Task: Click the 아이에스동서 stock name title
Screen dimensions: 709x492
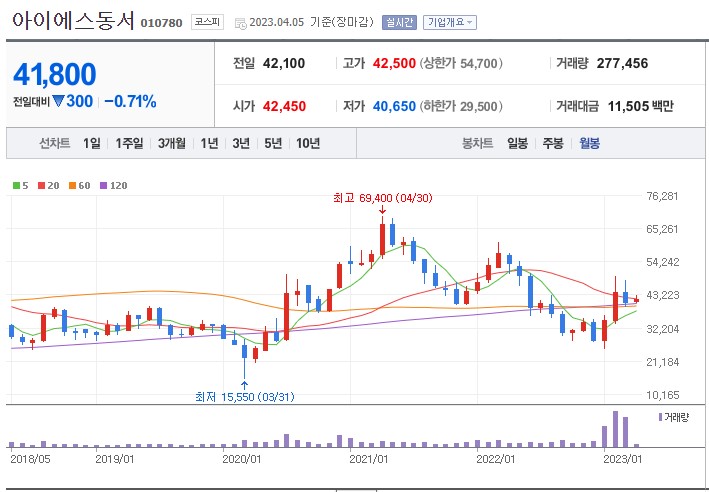Action: coord(73,21)
